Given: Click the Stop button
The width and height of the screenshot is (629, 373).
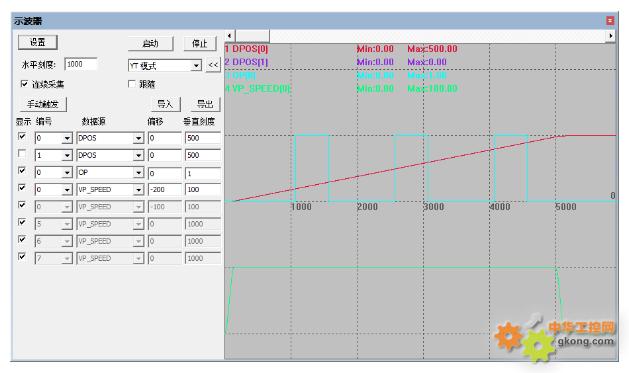Looking at the screenshot, I should click(200, 43).
